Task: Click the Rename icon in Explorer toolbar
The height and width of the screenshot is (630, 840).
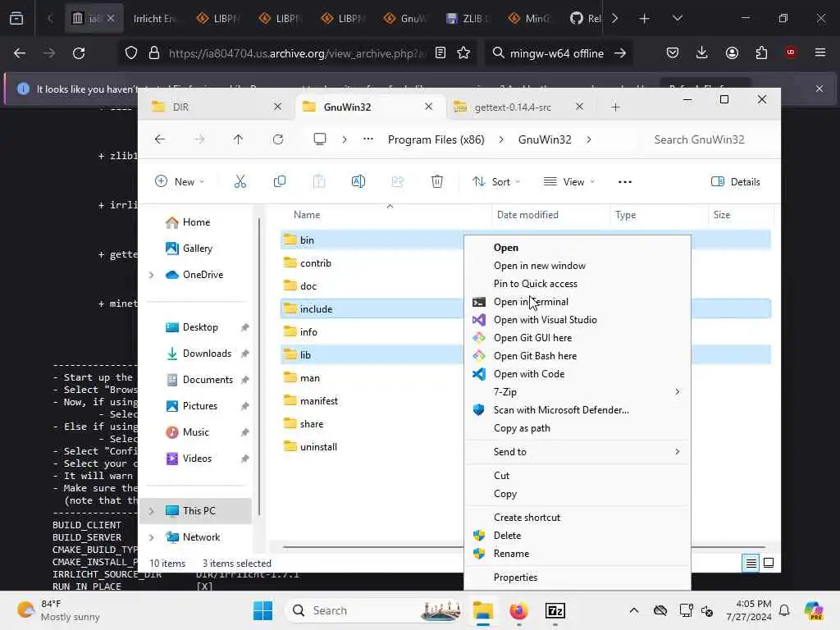Action: coord(358,181)
